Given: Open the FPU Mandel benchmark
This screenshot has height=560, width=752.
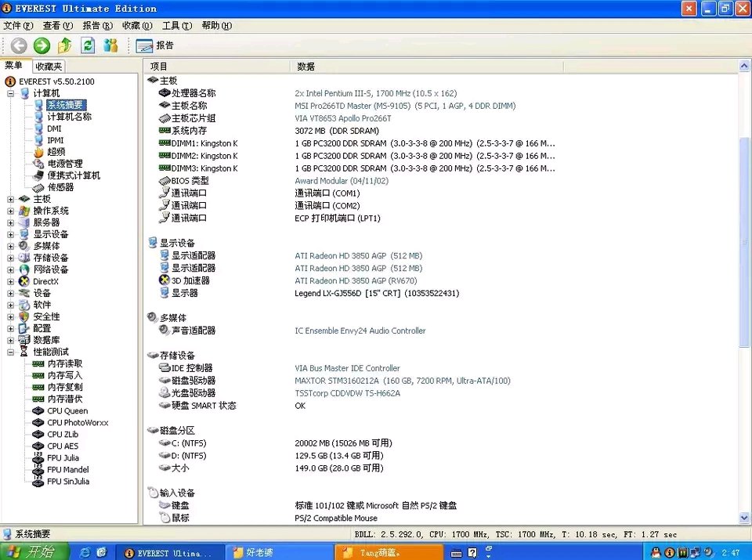Looking at the screenshot, I should point(68,469).
